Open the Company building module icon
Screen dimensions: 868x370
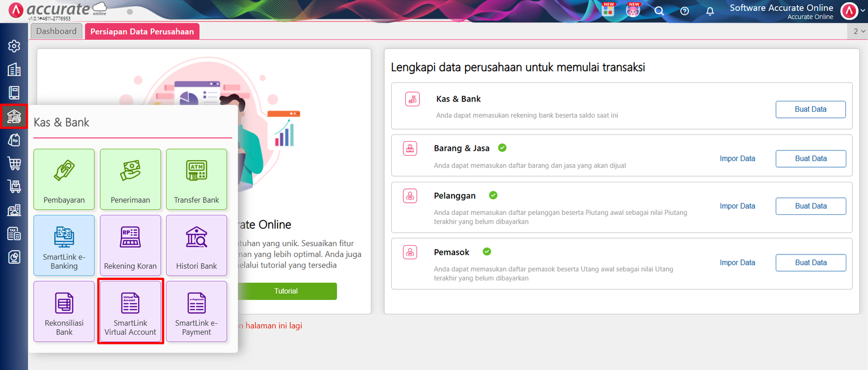(x=14, y=69)
